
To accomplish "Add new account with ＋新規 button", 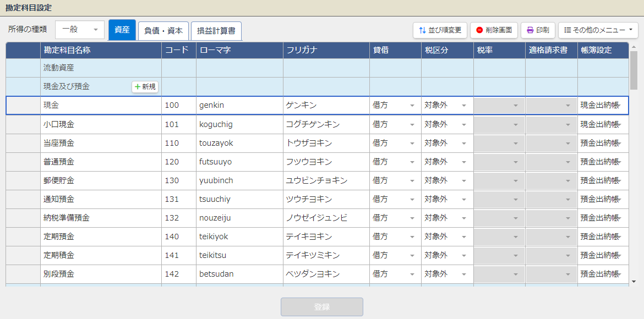I will (x=145, y=87).
